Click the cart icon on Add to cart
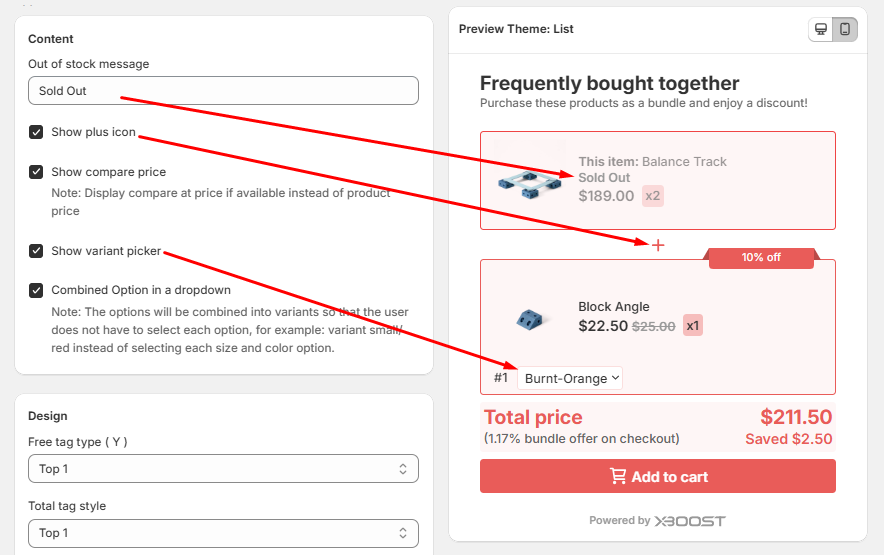This screenshot has width=884, height=555. click(619, 477)
